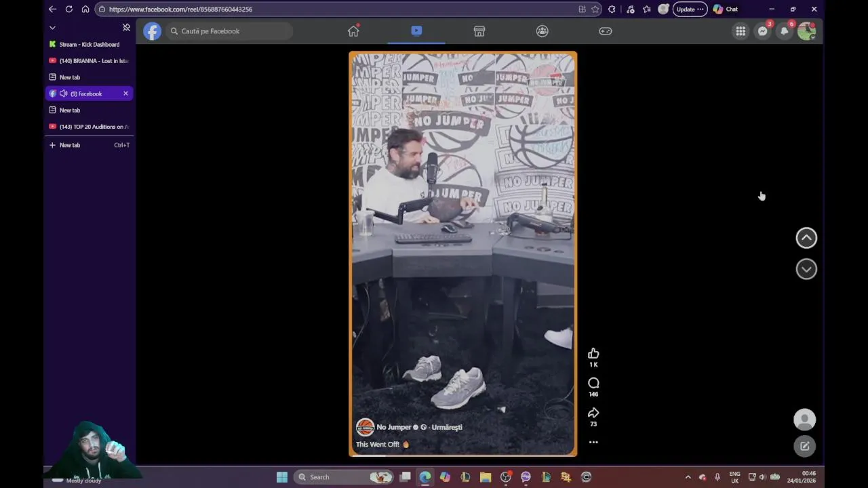This screenshot has height=488, width=868.
Task: Open the Facebook account profile menu
Action: click(806, 31)
